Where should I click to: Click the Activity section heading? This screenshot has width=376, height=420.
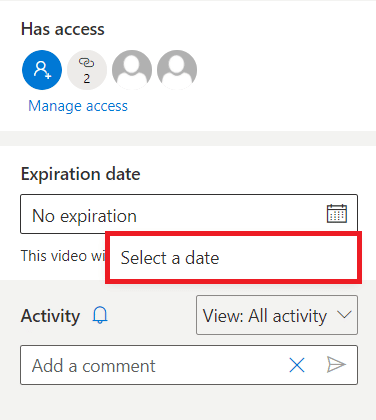(x=50, y=316)
